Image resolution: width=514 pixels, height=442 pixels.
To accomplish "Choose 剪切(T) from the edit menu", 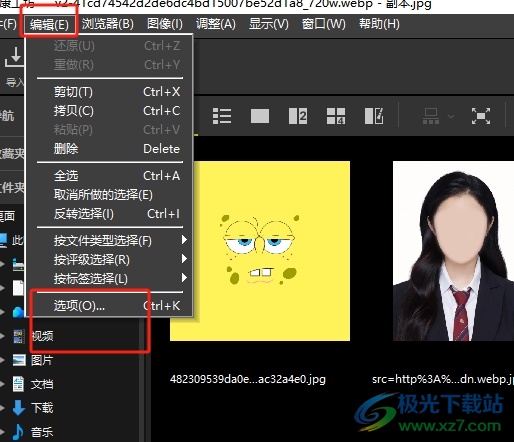I will click(x=110, y=92).
